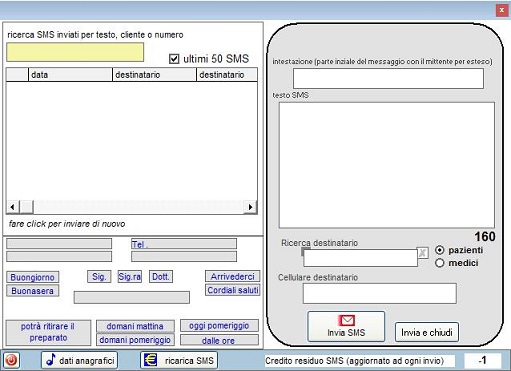The width and height of the screenshot is (511, 371).
Task: Click the first destinatario column header
Action: 155,75
